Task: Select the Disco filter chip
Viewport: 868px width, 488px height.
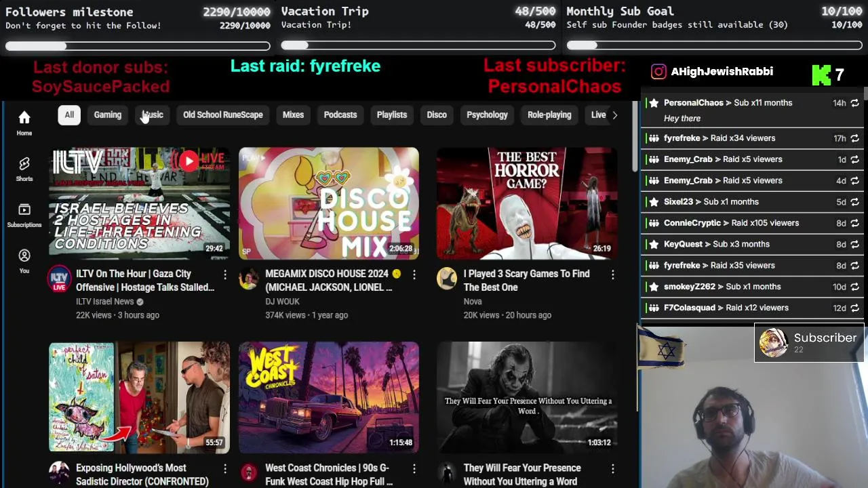Action: coord(437,115)
